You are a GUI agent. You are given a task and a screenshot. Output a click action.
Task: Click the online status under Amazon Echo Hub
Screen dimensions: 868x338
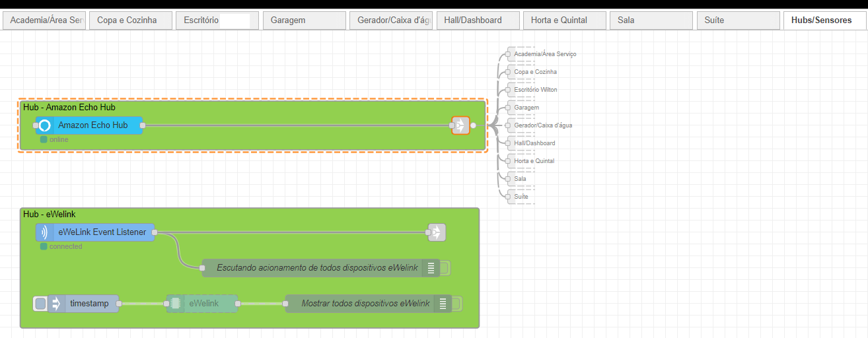coord(54,139)
